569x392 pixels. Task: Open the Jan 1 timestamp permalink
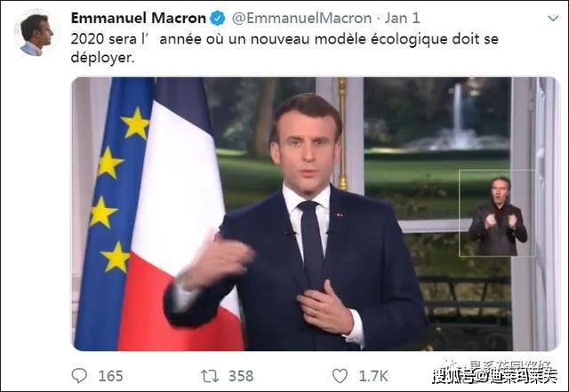402,18
